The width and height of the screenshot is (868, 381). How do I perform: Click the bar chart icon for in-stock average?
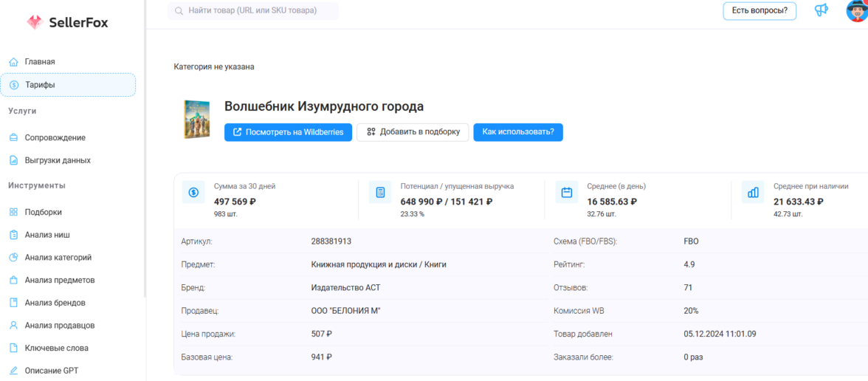click(753, 193)
